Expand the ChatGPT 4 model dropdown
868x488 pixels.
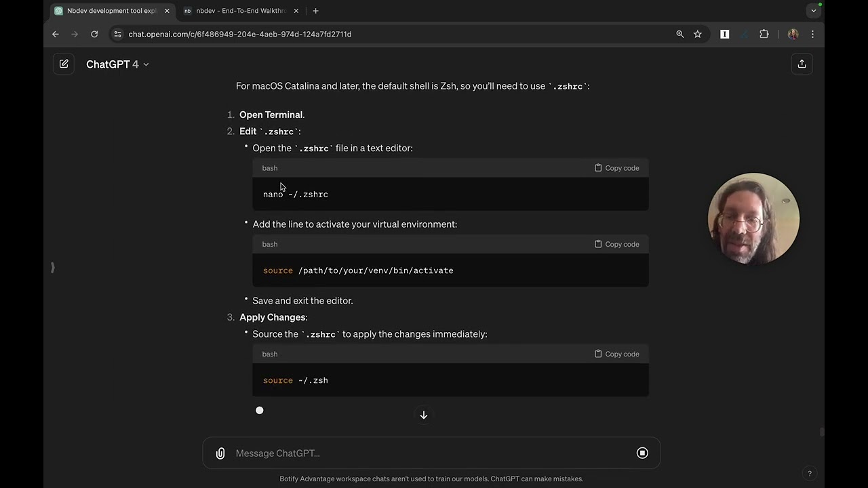[x=117, y=64]
